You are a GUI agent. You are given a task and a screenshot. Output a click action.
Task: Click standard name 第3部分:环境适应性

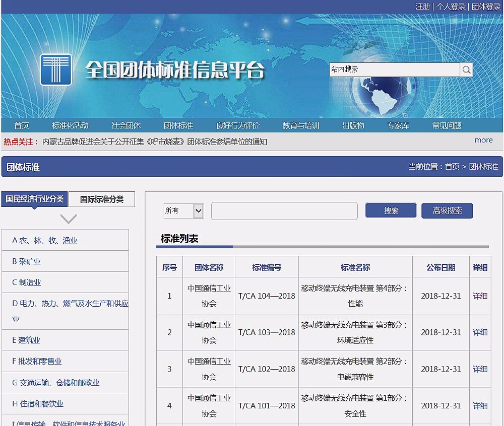point(355,332)
